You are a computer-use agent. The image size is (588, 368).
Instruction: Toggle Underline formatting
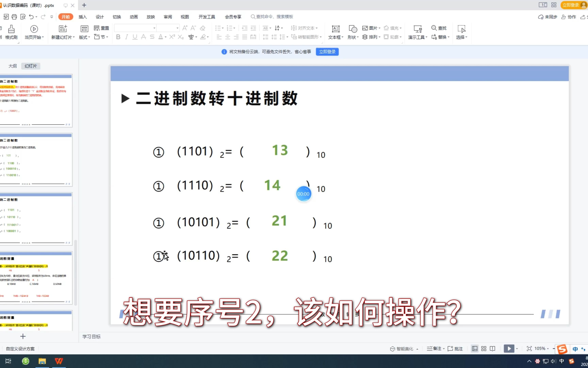(135, 37)
